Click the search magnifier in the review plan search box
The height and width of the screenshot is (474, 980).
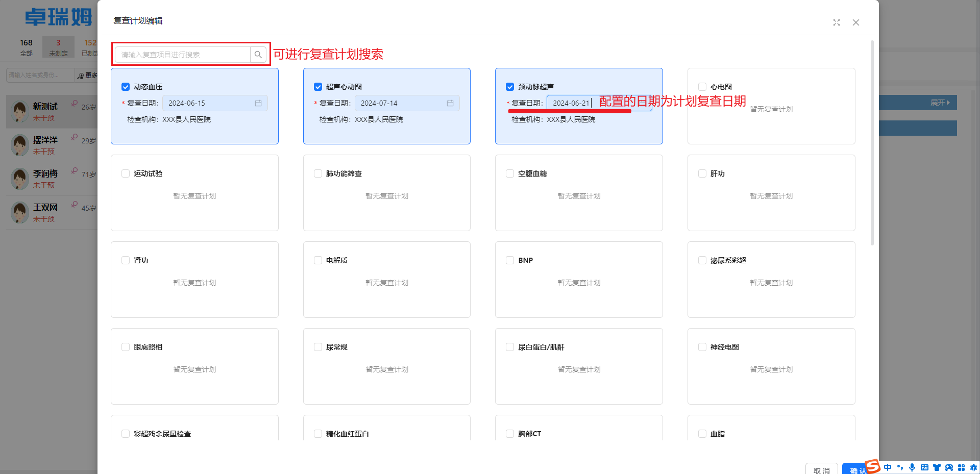(x=258, y=54)
